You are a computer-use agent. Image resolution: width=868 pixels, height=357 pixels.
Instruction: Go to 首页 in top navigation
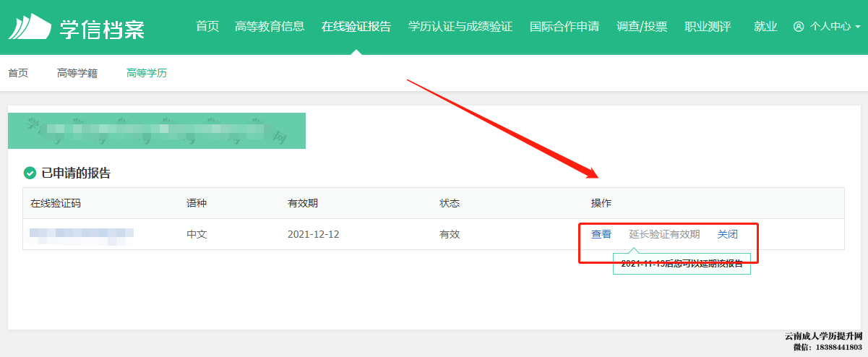coord(207,27)
